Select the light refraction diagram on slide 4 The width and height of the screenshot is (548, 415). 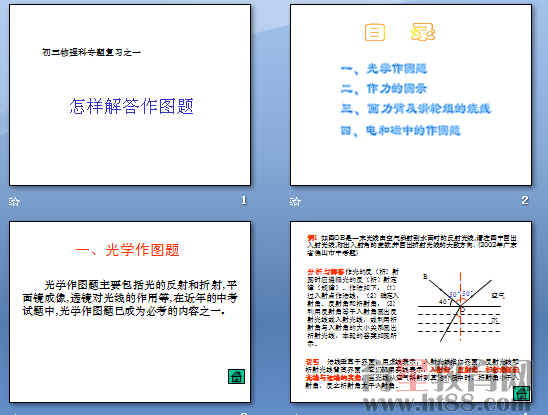(x=461, y=307)
